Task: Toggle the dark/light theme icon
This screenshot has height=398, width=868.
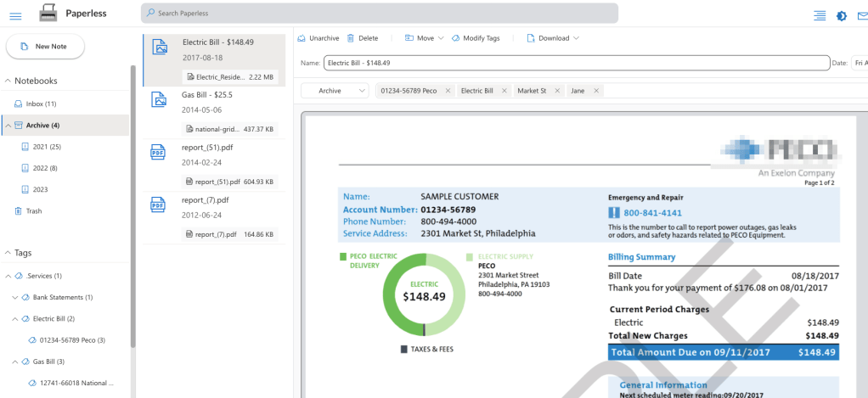Action: pos(841,14)
